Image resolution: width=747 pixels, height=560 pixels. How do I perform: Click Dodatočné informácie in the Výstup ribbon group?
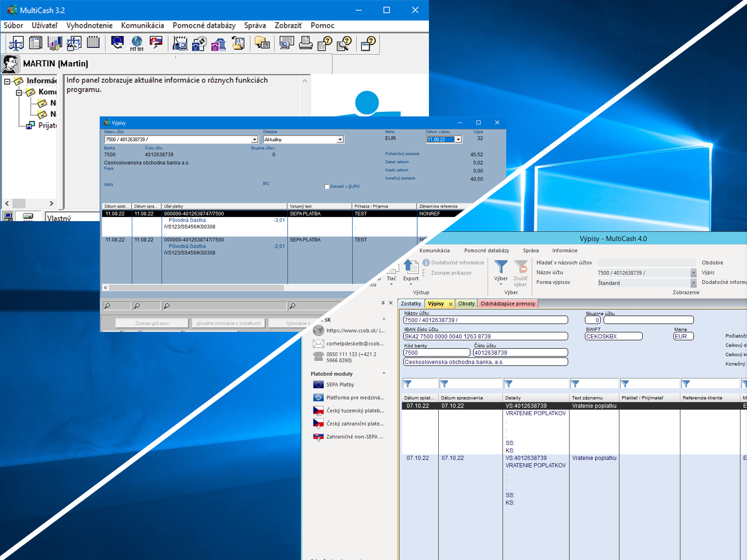[454, 263]
